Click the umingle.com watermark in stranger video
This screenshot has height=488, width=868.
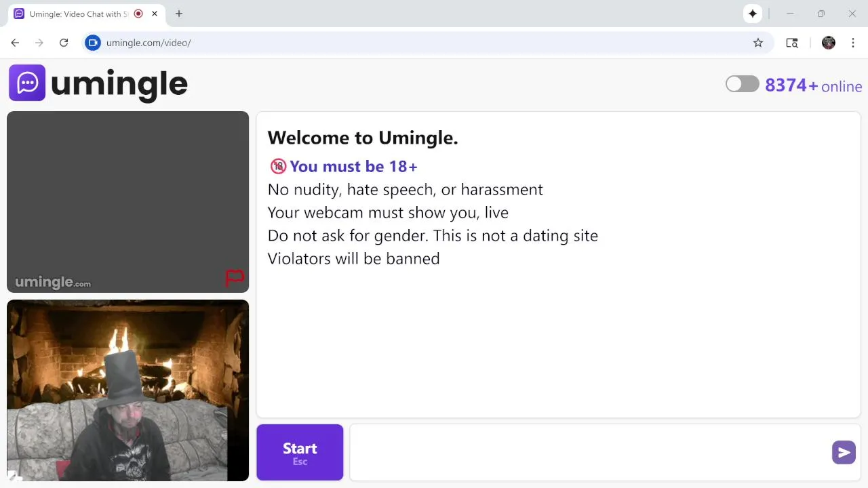tap(53, 282)
